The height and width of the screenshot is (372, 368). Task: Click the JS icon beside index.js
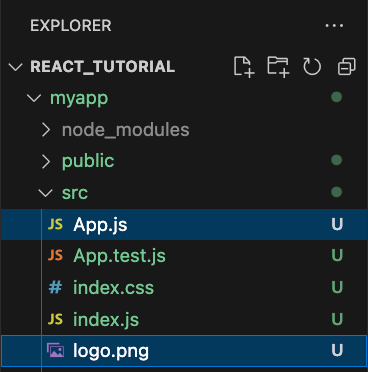[x=55, y=319]
